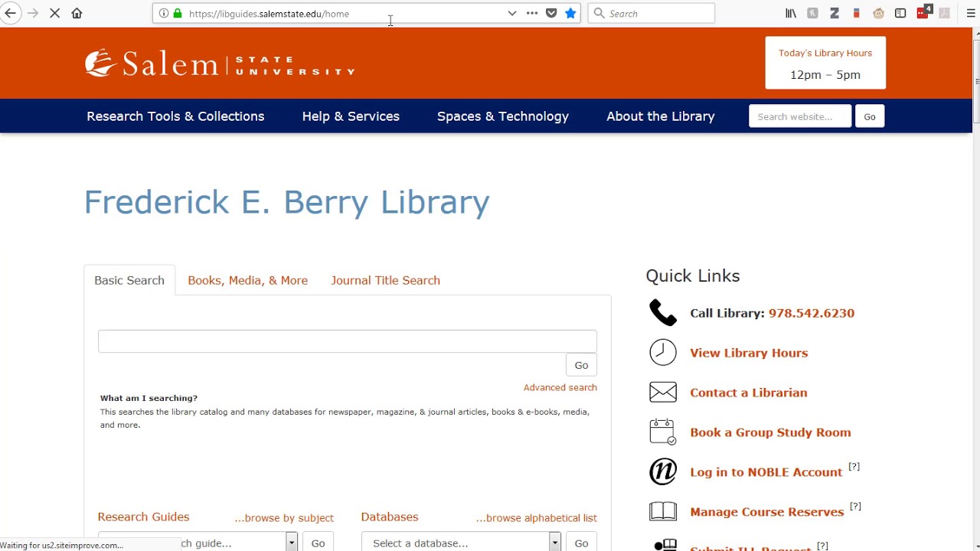
Task: Click the monkey face extension icon
Action: coord(878,13)
